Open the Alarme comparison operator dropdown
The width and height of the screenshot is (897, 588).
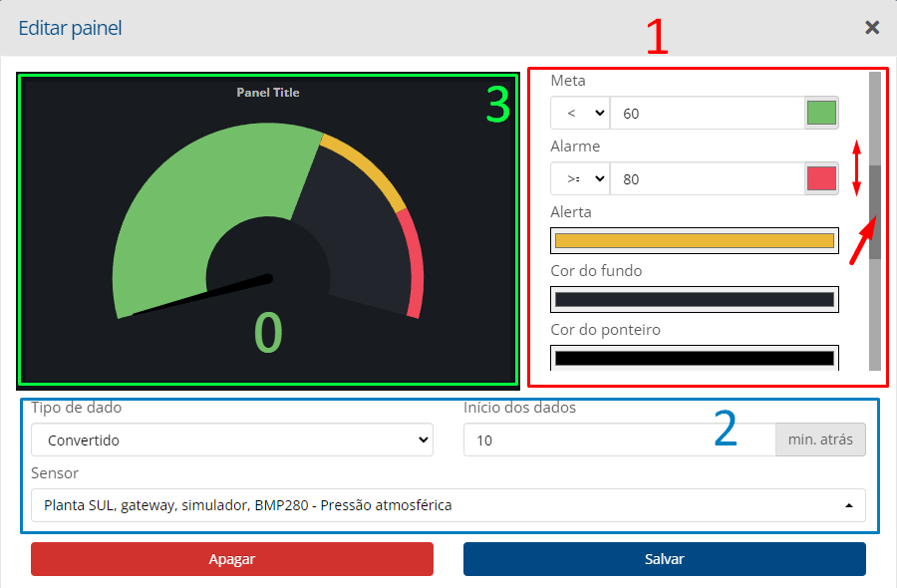click(x=580, y=179)
